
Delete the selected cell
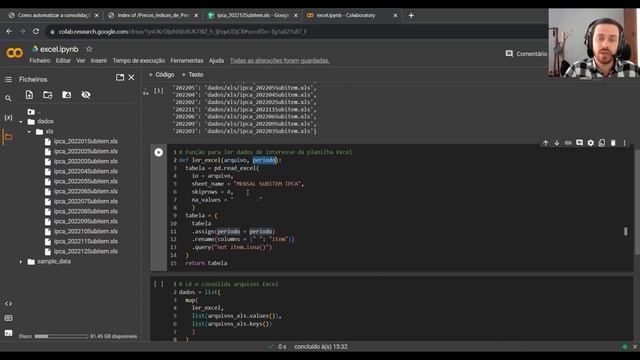pyautogui.click(x=613, y=143)
